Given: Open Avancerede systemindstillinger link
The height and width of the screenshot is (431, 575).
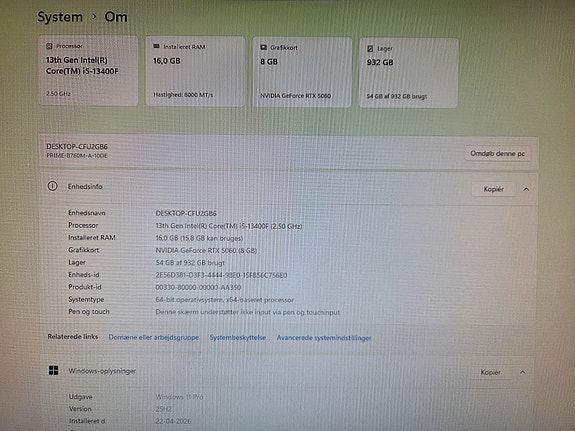Looking at the screenshot, I should click(x=324, y=338).
